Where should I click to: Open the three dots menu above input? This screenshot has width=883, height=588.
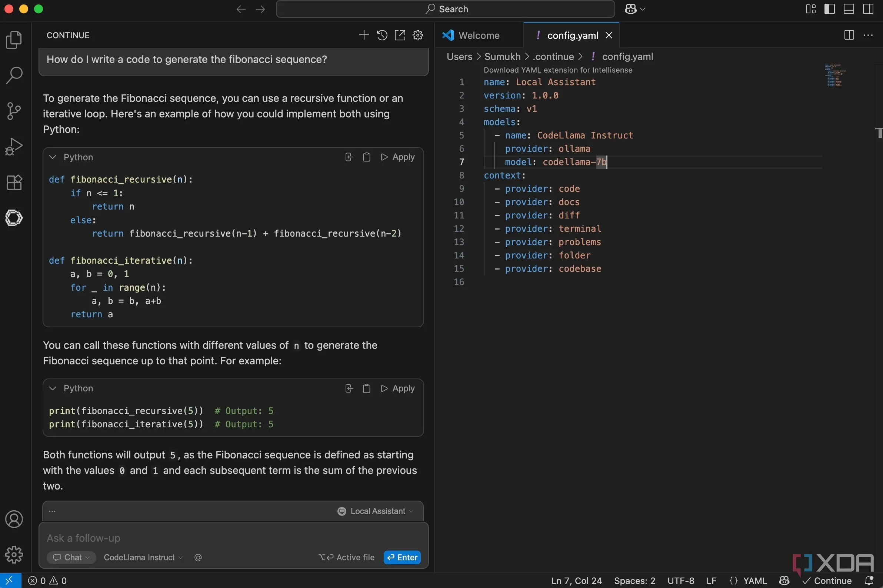[52, 511]
